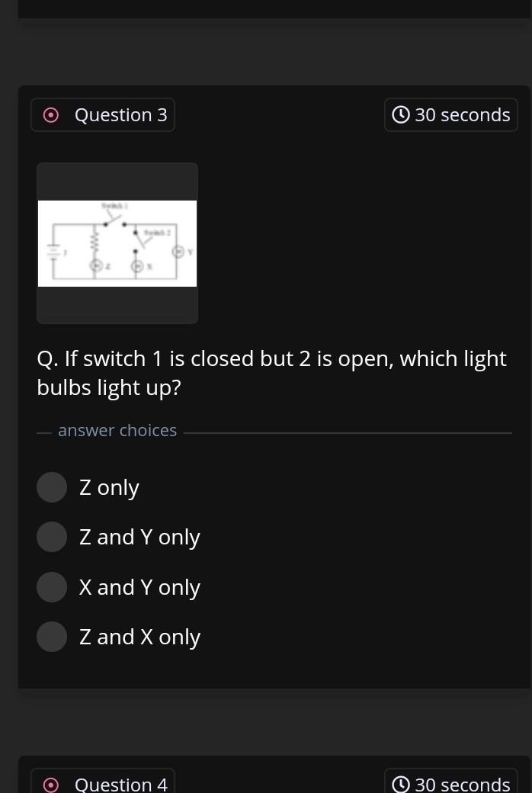Viewport: 532px width, 793px height.
Task: Click the clock icon on Question 3 timer
Action: [400, 115]
